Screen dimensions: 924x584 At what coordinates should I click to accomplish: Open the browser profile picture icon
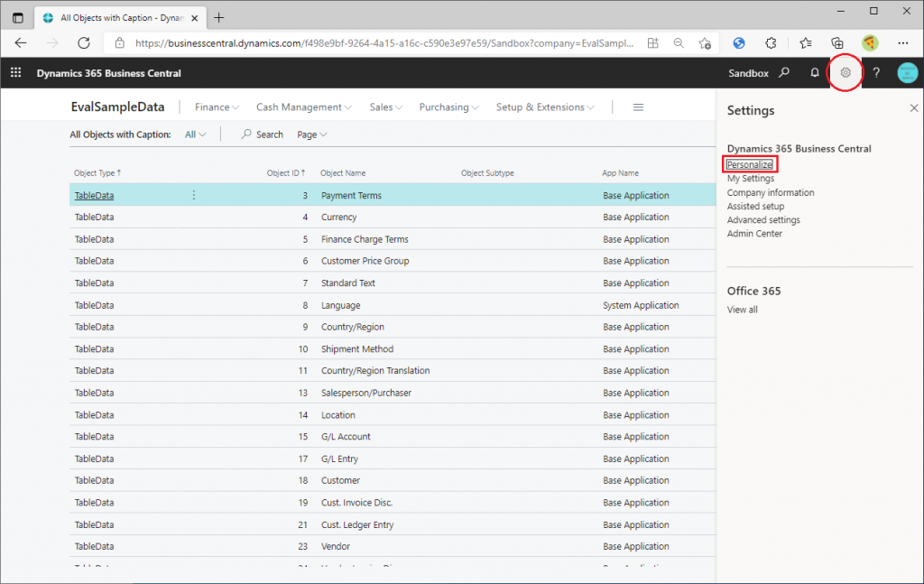[870, 43]
